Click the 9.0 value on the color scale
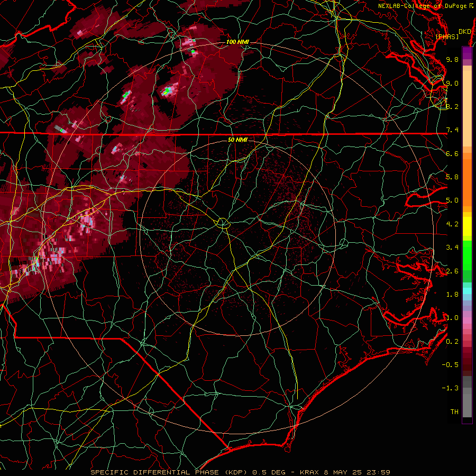This screenshot has height=476, width=476. (x=452, y=83)
